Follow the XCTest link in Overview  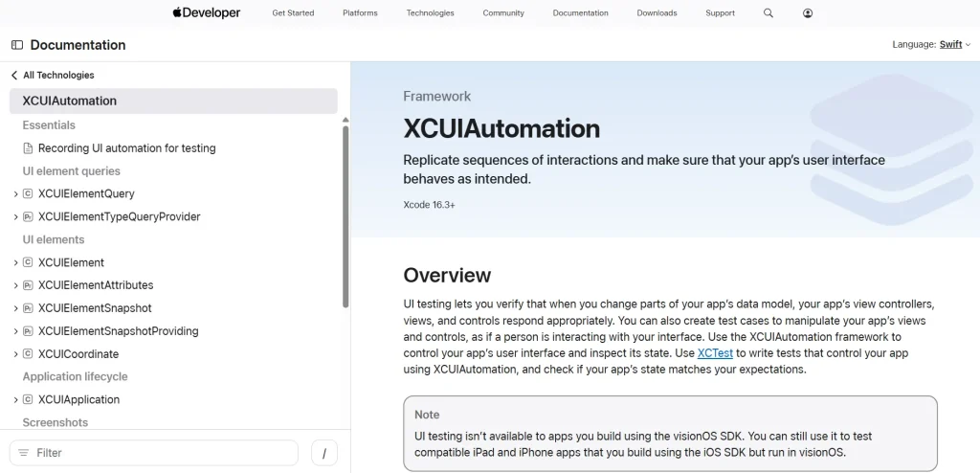[715, 353]
